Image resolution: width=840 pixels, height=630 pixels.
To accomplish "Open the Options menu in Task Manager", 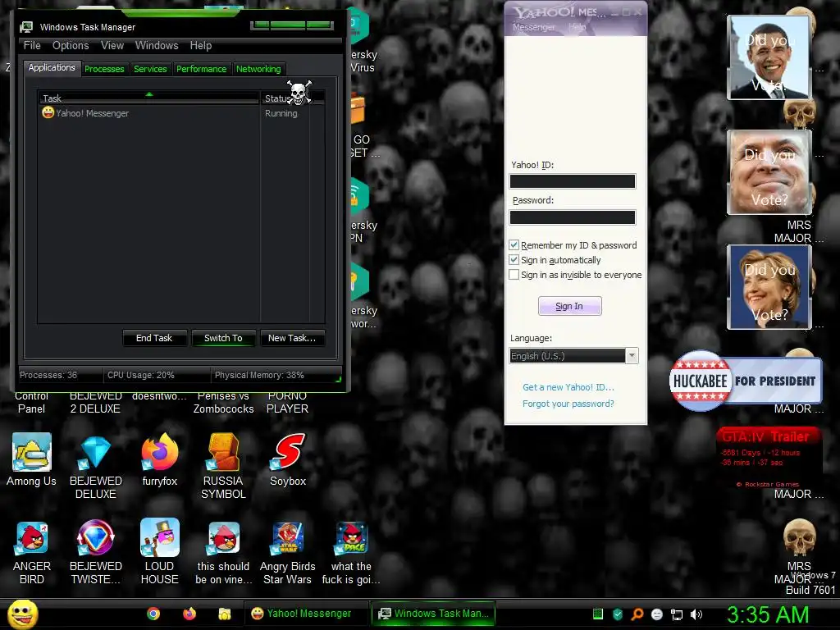I will click(71, 46).
